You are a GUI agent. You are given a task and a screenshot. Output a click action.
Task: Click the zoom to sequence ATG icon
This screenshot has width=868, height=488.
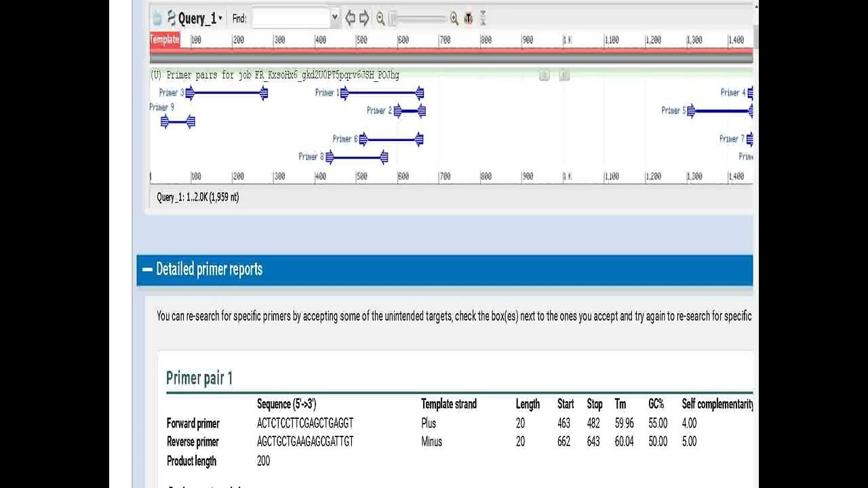pyautogui.click(x=468, y=19)
